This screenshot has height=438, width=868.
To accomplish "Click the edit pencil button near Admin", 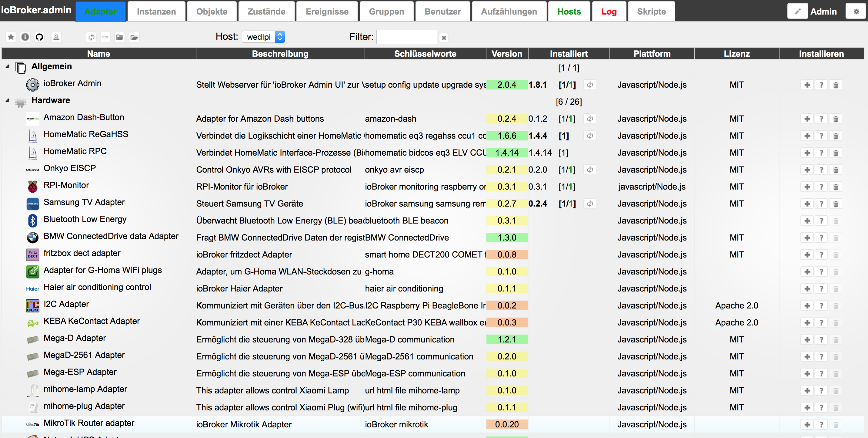I will [797, 12].
